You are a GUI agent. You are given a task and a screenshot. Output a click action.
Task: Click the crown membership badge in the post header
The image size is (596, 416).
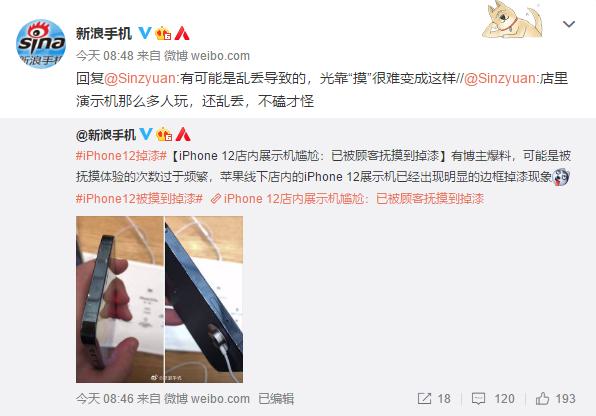click(x=163, y=33)
